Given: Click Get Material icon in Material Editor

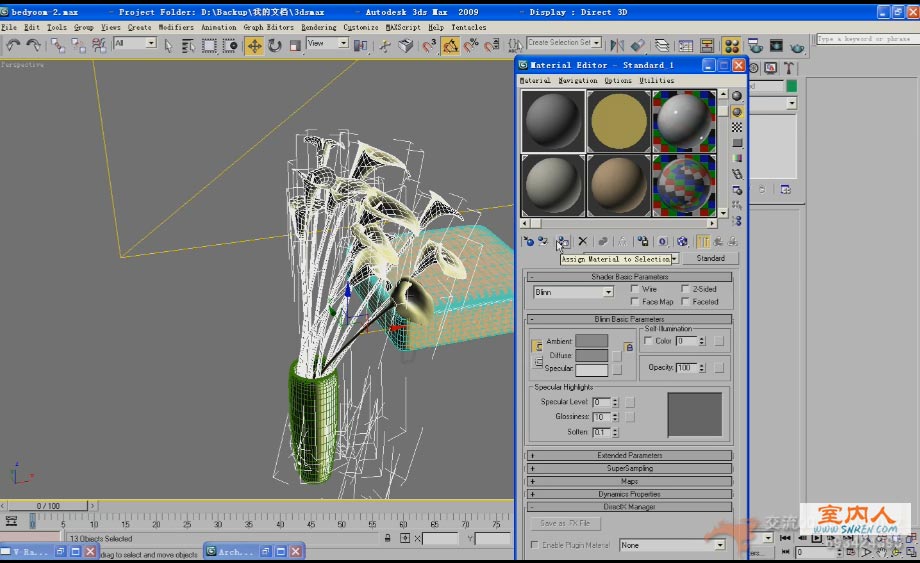Looking at the screenshot, I should click(x=528, y=242).
